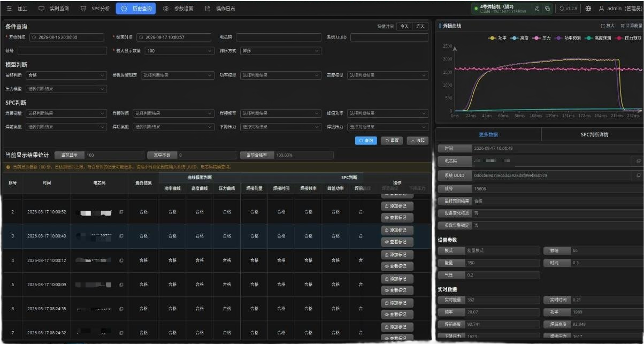Open the 焊接能量 SPC result dropdown
644x345 pixels.
(x=66, y=113)
